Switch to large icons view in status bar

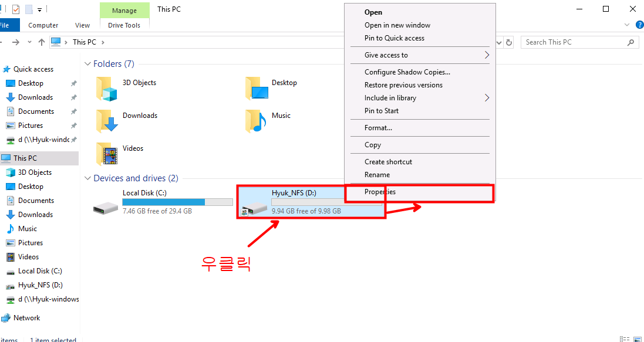pyautogui.click(x=638, y=339)
